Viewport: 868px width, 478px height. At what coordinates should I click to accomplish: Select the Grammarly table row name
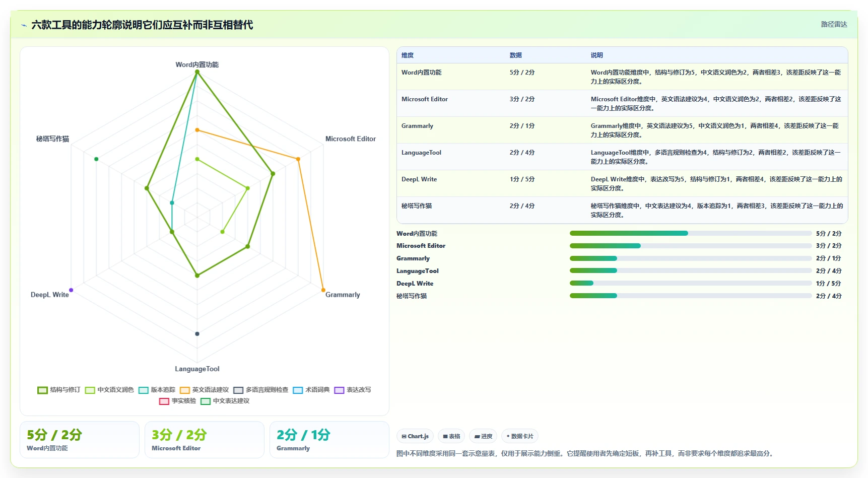tap(417, 126)
